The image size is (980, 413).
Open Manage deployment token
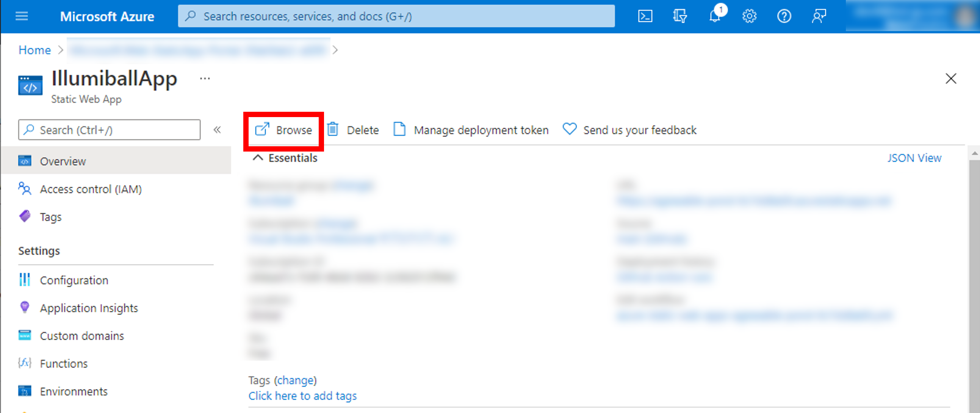pos(471,130)
